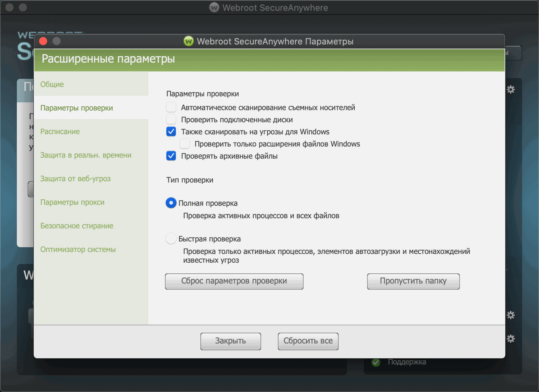Disable the Проверять архивные файлы checkbox
The width and height of the screenshot is (539, 392).
pos(171,156)
